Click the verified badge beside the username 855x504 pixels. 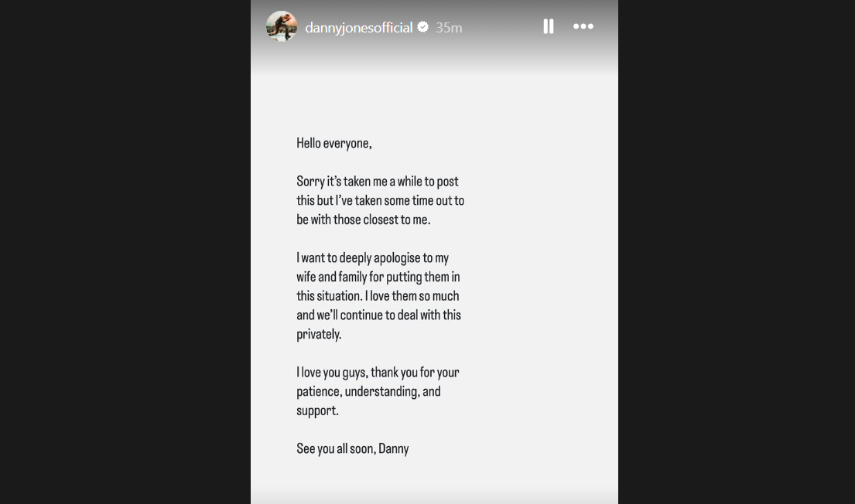pos(423,27)
